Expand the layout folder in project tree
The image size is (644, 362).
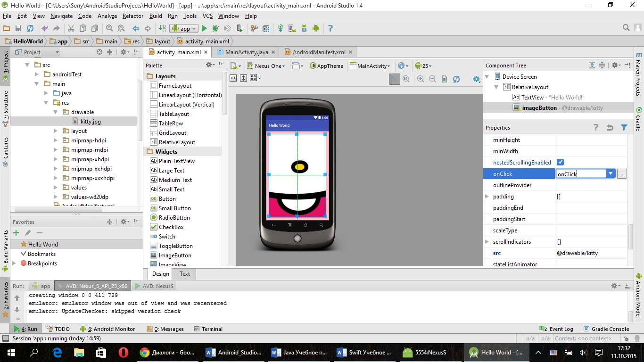point(56,131)
